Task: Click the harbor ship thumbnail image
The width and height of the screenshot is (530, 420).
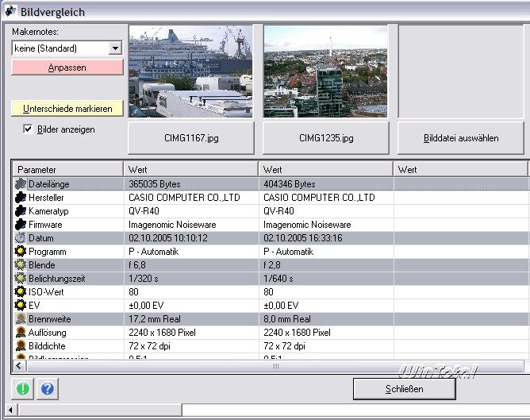Action: 190,71
